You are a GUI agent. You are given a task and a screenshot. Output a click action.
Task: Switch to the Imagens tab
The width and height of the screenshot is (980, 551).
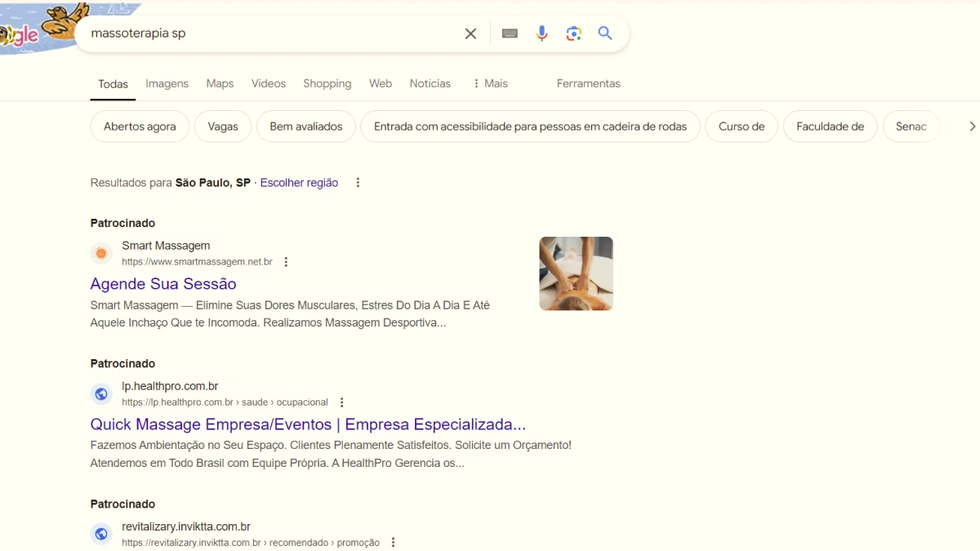(167, 83)
